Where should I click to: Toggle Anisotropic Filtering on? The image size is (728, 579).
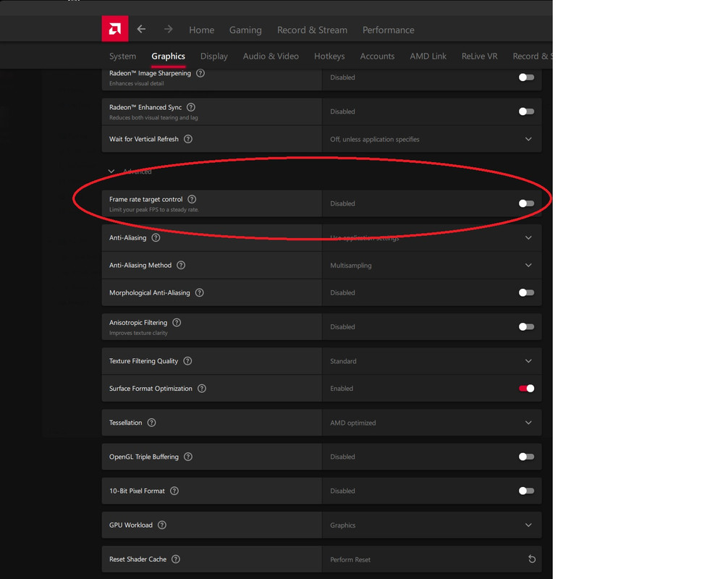click(x=527, y=327)
